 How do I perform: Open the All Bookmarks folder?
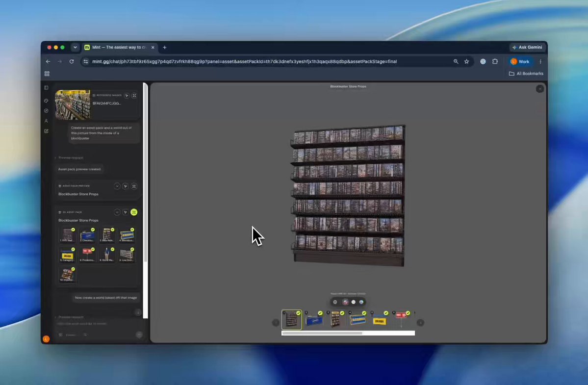tap(526, 74)
